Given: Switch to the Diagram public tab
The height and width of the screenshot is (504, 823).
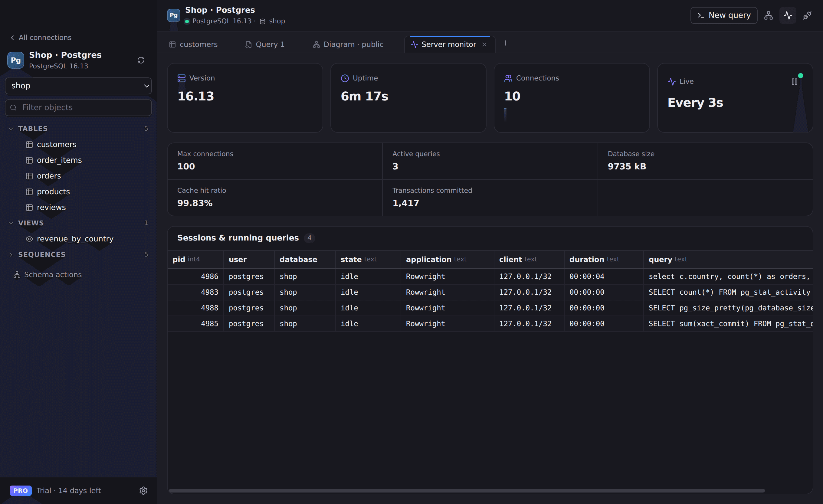Looking at the screenshot, I should pos(348,44).
